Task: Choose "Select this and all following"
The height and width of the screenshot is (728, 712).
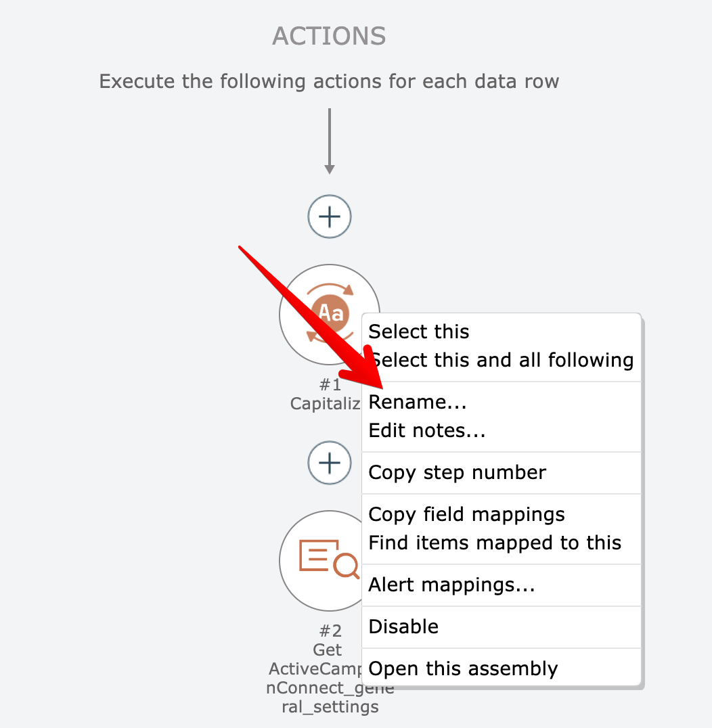Action: click(502, 360)
